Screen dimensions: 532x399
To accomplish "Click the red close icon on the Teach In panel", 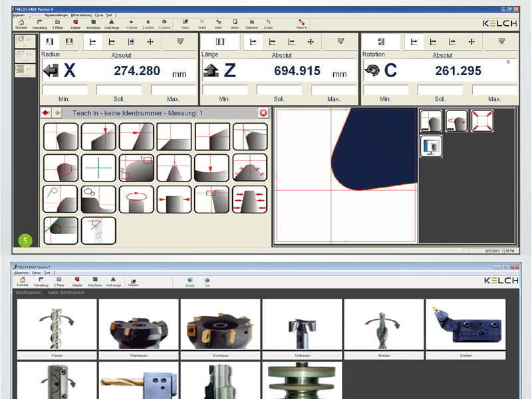I will pyautogui.click(x=263, y=114).
